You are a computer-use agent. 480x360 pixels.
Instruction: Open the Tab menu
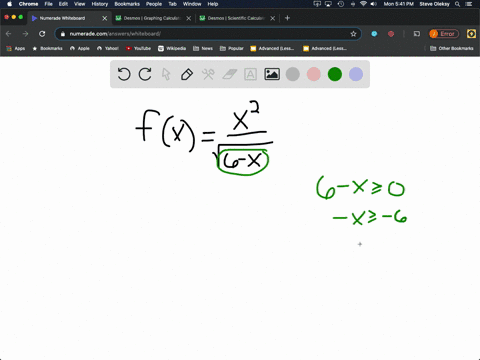pyautogui.click(x=172, y=4)
